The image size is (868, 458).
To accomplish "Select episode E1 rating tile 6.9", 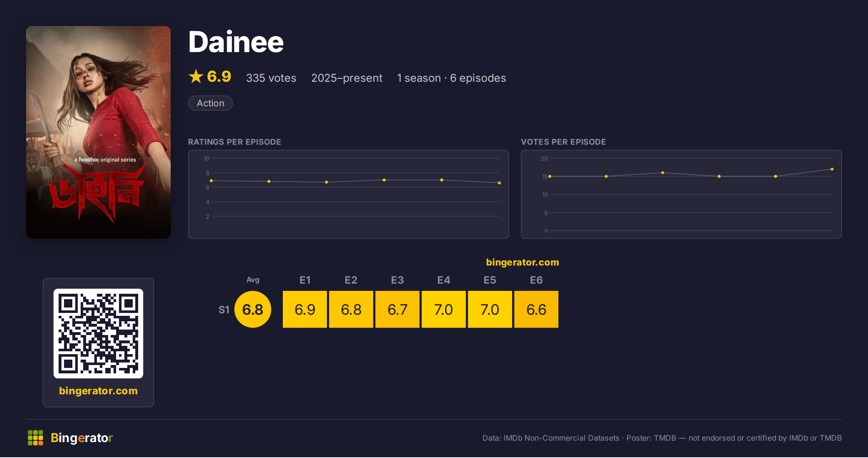I will coord(305,309).
